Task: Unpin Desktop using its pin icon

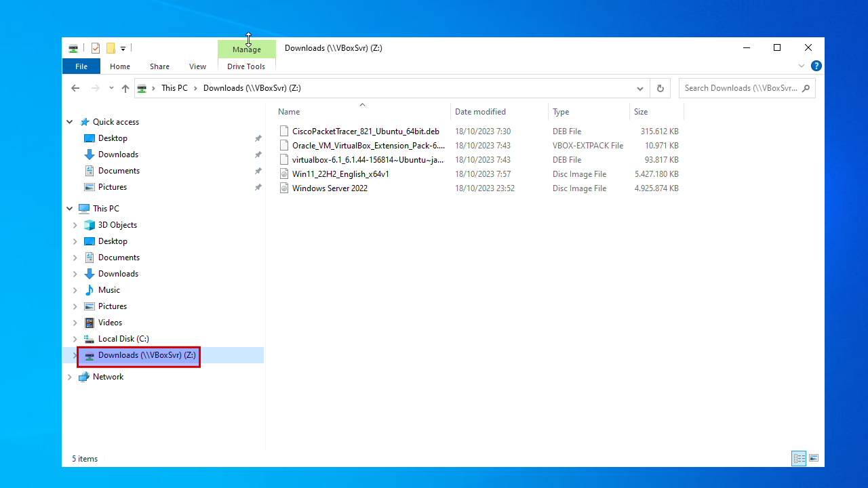Action: pyautogui.click(x=258, y=138)
